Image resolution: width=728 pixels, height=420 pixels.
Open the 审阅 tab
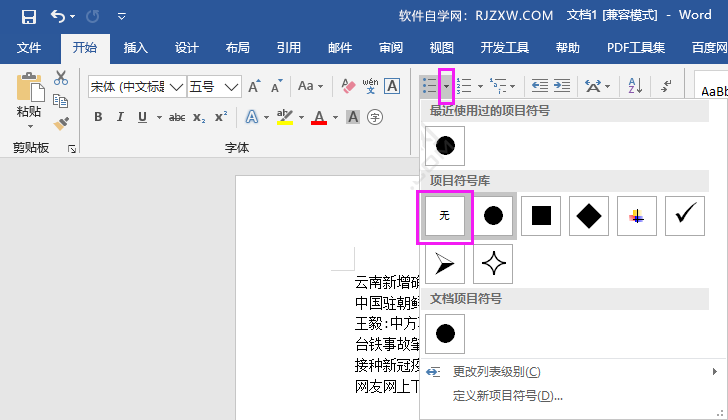coord(391,48)
